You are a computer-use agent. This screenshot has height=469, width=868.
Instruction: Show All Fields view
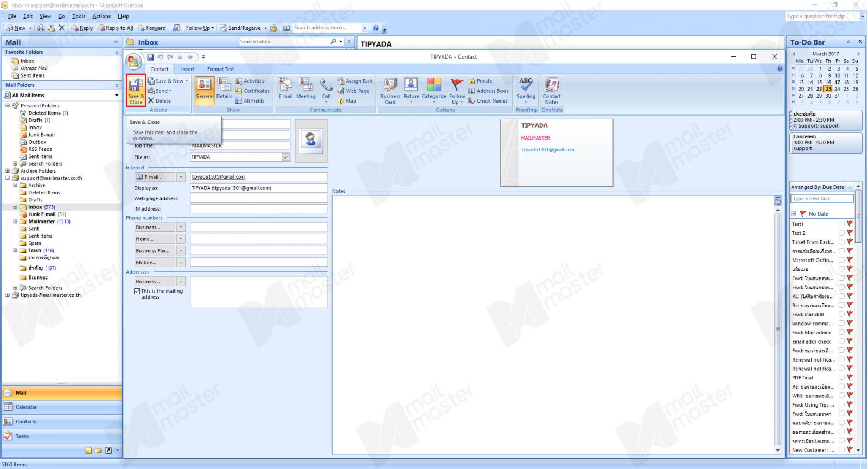click(x=250, y=100)
